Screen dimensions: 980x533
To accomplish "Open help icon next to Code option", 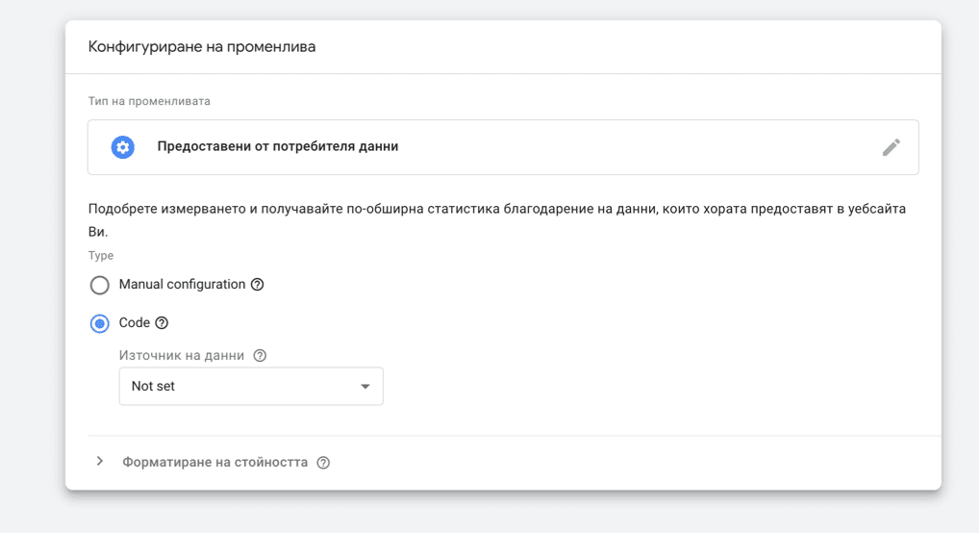I will point(162,323).
